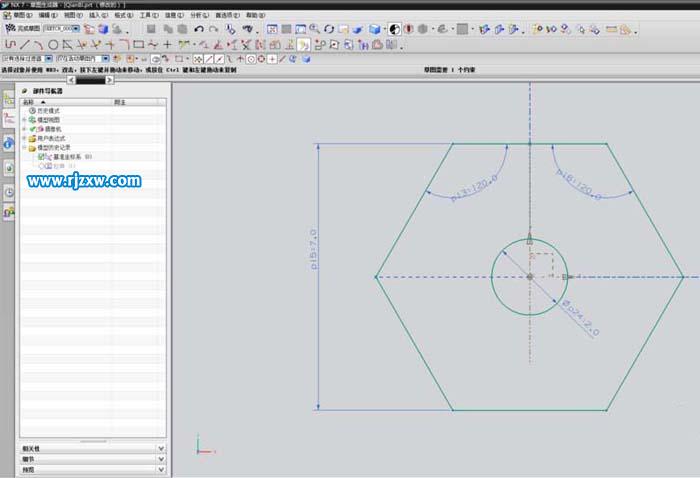The height and width of the screenshot is (478, 700).
Task: Select the Rectangle sketch tool
Action: tap(138, 45)
